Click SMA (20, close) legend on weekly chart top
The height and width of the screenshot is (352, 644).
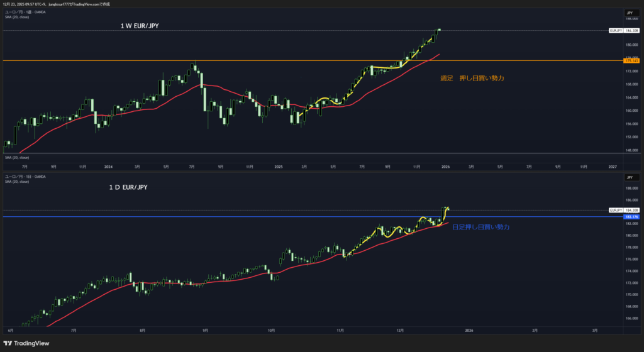(17, 17)
